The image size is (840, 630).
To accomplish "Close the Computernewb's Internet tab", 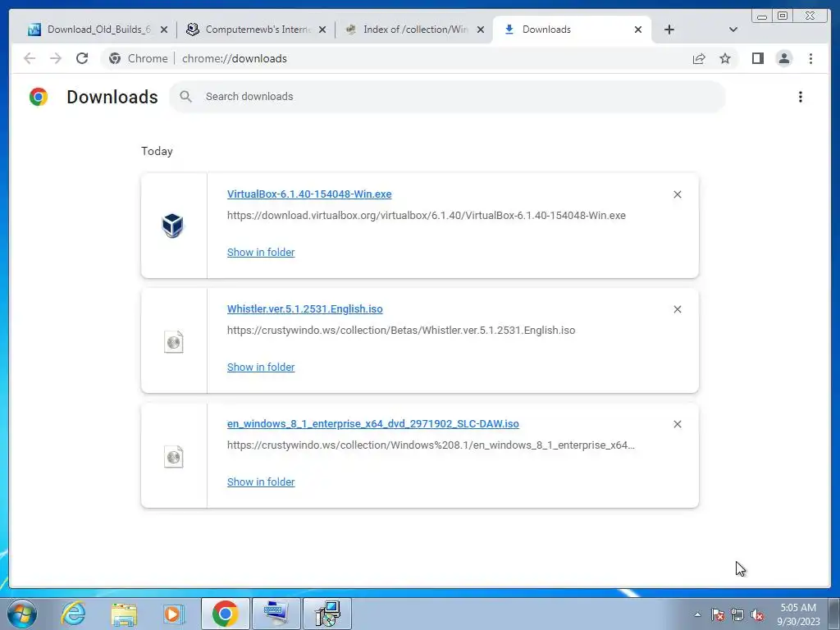I will [322, 30].
